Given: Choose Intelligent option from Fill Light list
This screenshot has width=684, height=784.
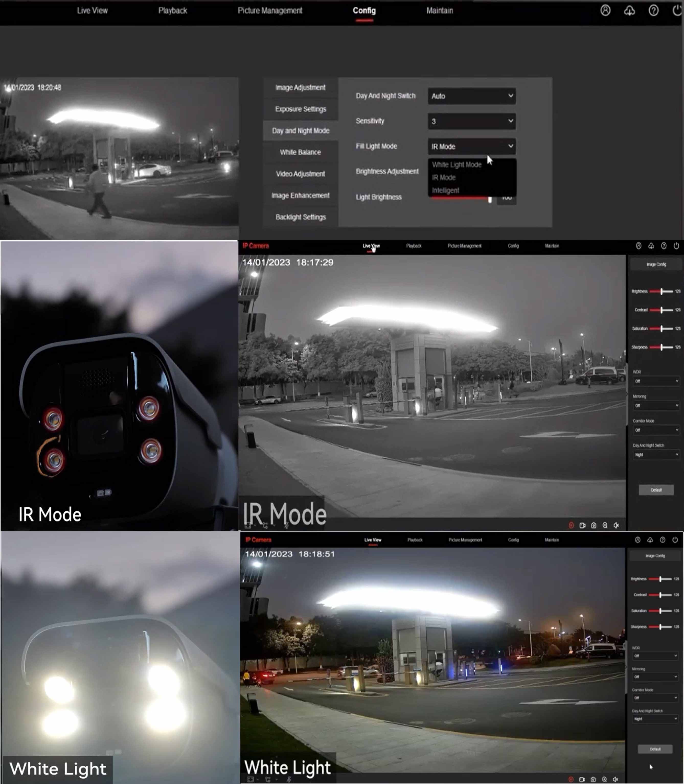Looking at the screenshot, I should [x=446, y=190].
